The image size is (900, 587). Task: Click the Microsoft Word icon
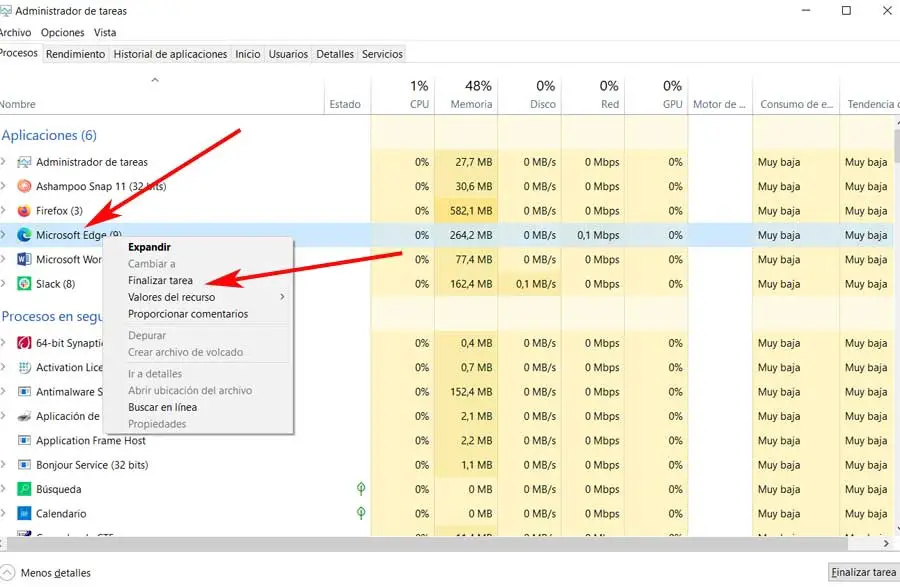tap(24, 259)
